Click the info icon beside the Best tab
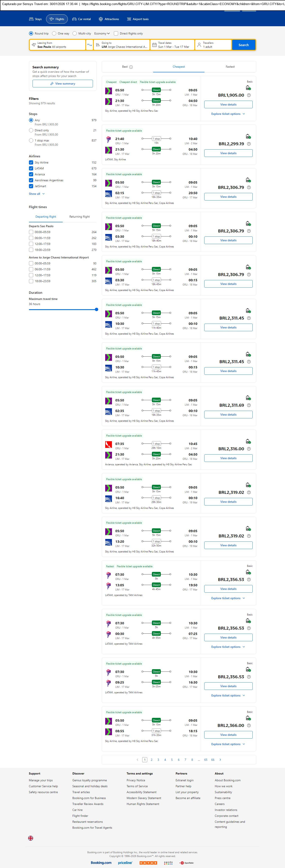The image size is (285, 868). coord(131,67)
